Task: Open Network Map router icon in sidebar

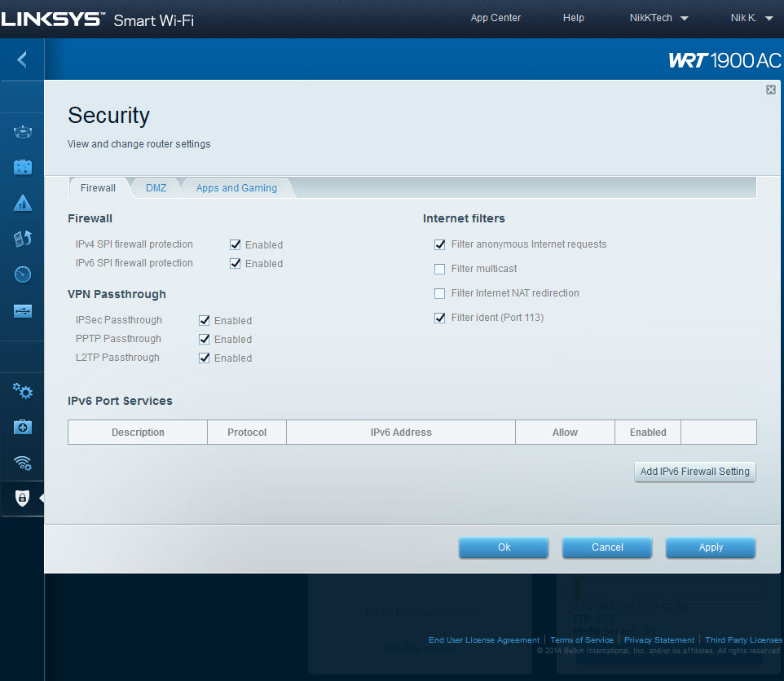Action: 23,132
